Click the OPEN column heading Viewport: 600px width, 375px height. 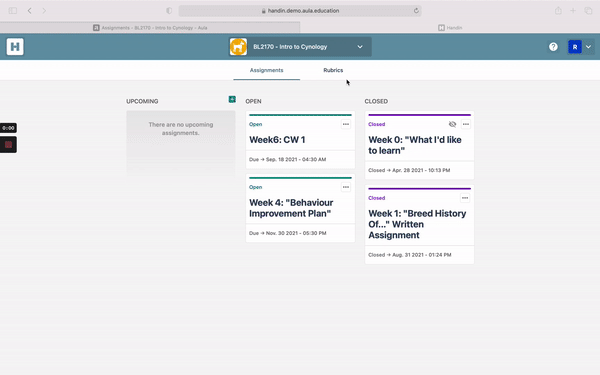[253, 101]
